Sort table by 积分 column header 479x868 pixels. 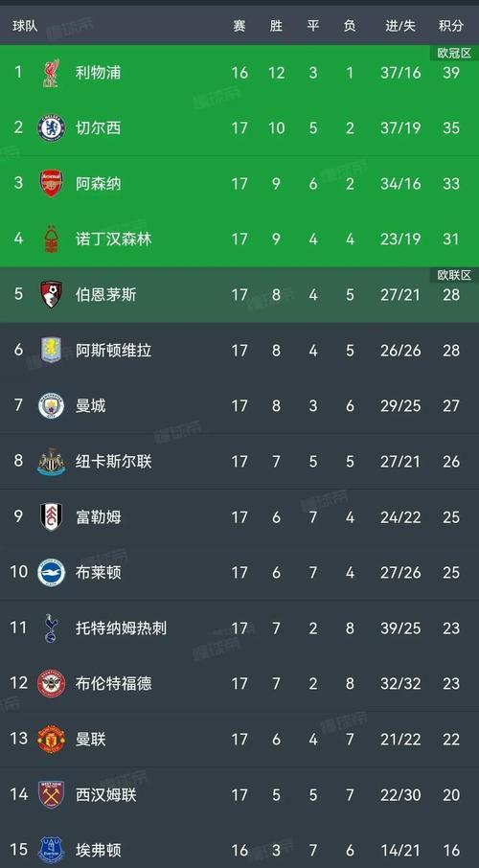[451, 26]
